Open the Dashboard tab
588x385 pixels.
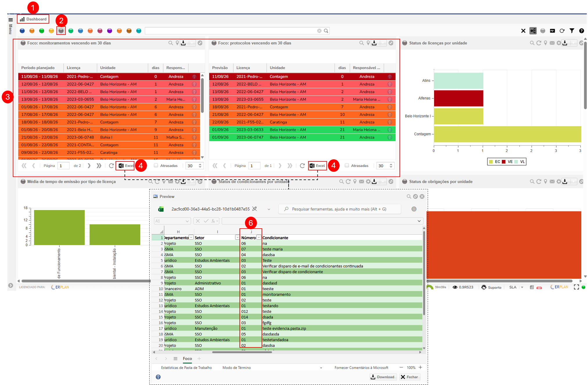pyautogui.click(x=33, y=19)
